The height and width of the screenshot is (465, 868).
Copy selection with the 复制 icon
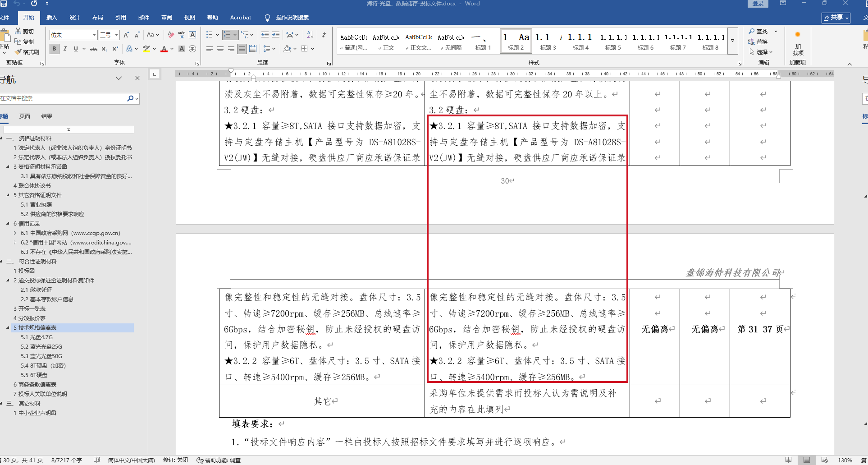coord(24,41)
